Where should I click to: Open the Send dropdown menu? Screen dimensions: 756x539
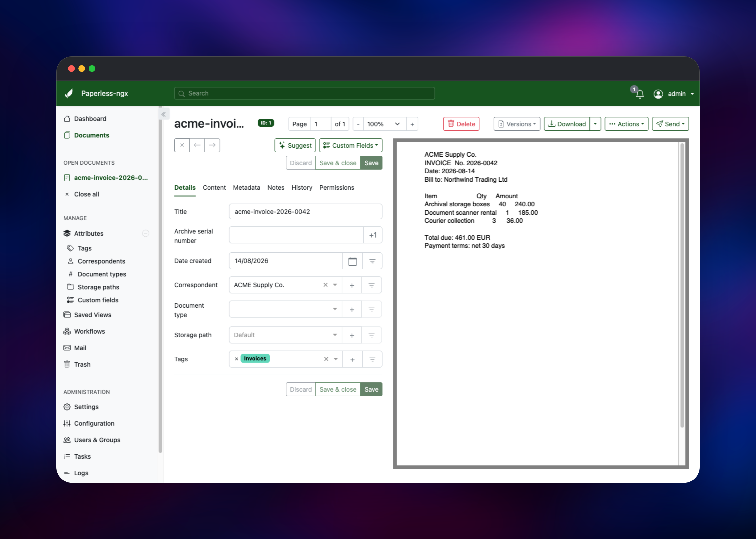(670, 124)
